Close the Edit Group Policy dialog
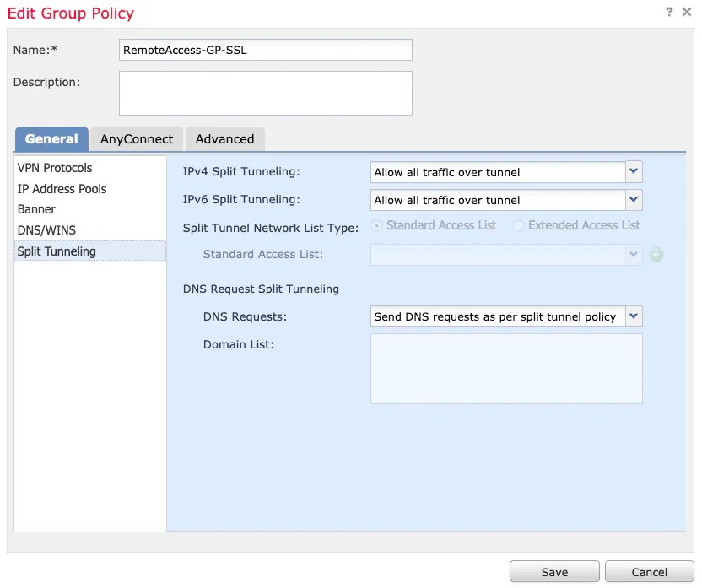Viewport: 702px width, 588px height. click(687, 12)
